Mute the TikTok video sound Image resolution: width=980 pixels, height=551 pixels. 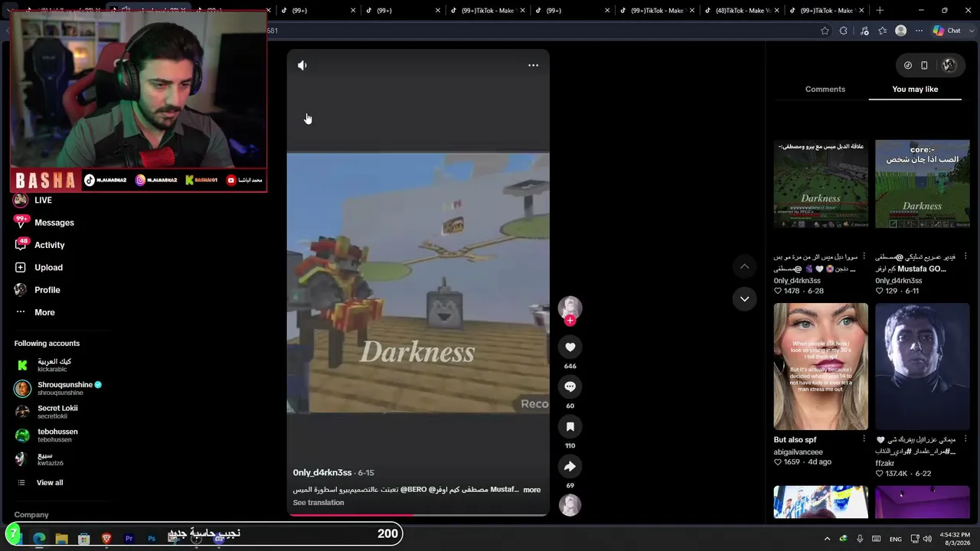click(302, 66)
